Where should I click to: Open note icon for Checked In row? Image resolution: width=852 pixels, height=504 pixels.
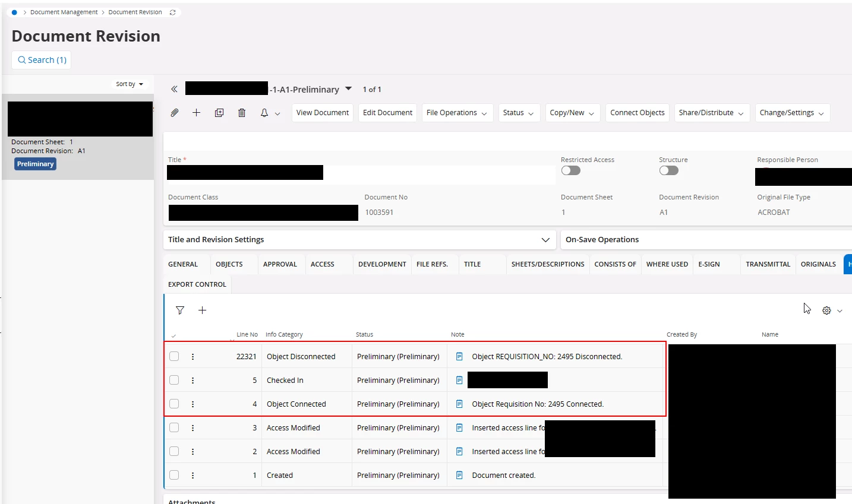pyautogui.click(x=459, y=381)
